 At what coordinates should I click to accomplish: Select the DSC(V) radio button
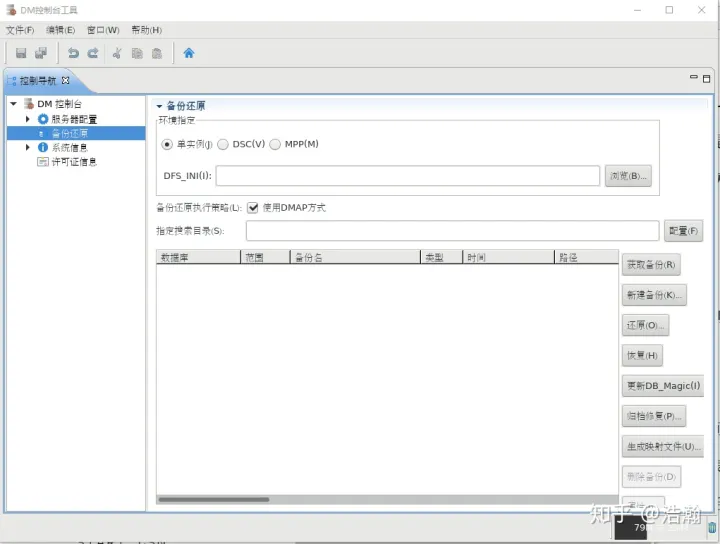223,145
